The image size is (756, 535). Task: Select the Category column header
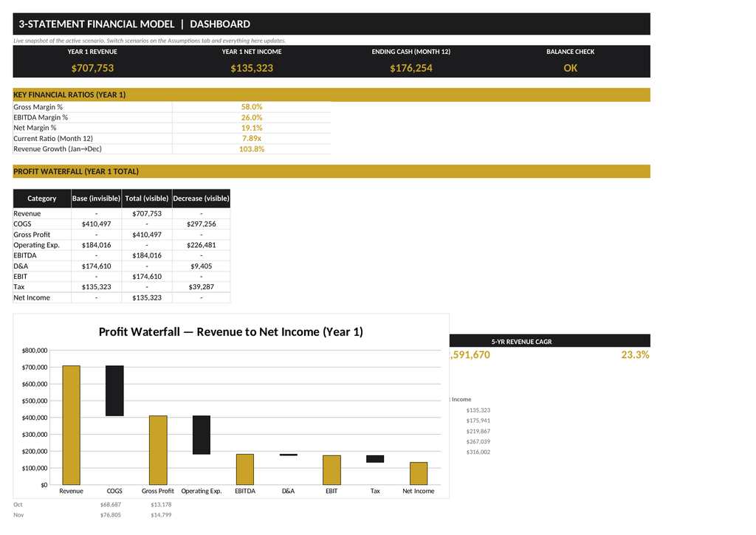pyautogui.click(x=42, y=199)
